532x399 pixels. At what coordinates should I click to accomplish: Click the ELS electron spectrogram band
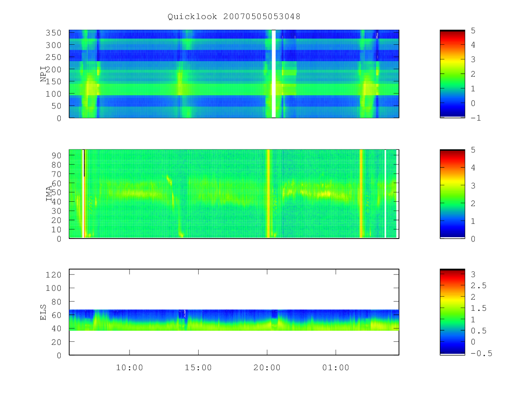234,320
